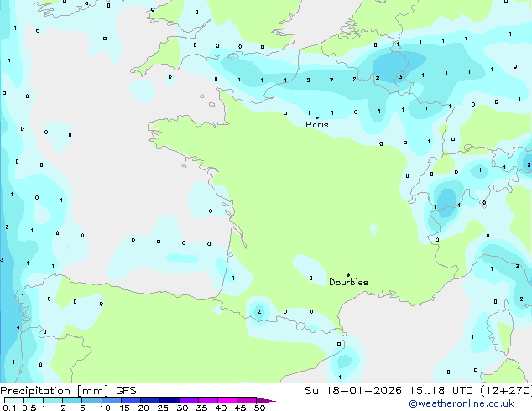Click the '15..18 UTC' time range text
The width and height of the screenshot is (532, 411).
(x=441, y=391)
